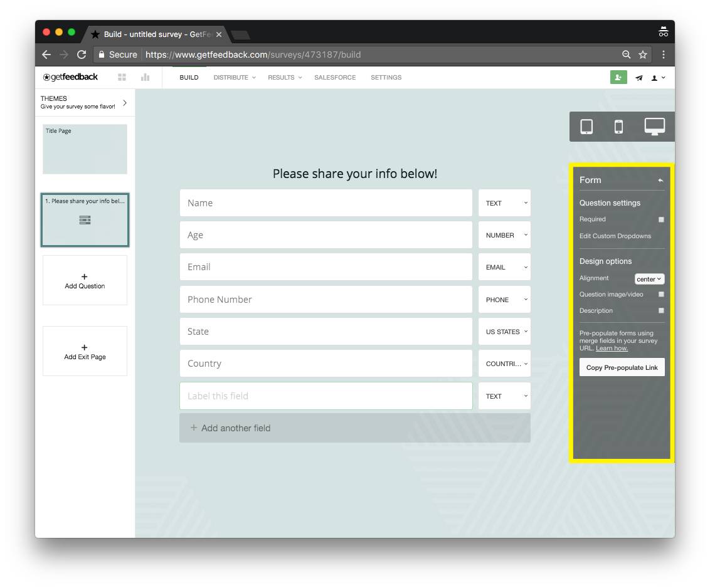Viewport: 710px width, 588px height.
Task: Click the analytics bar chart icon
Action: point(145,76)
